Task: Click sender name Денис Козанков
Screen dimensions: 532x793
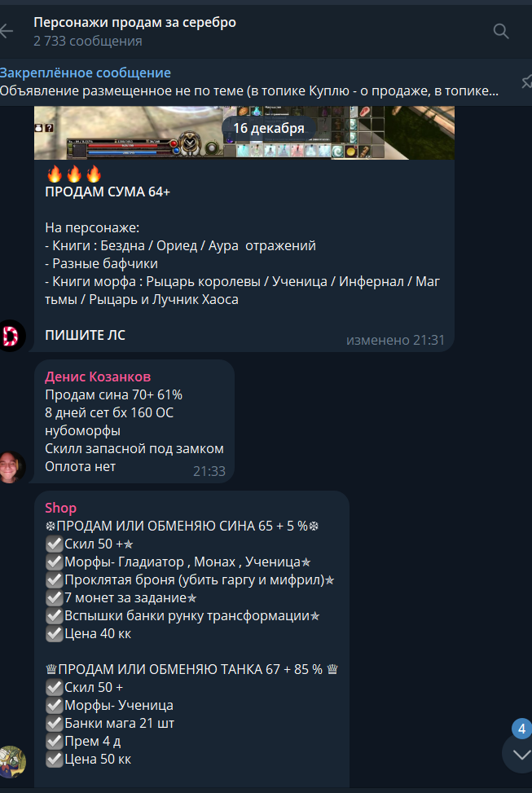Action: click(98, 377)
